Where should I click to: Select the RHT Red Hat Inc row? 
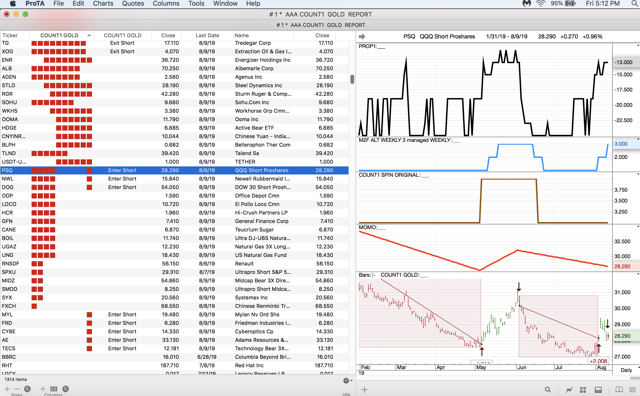pos(174,365)
